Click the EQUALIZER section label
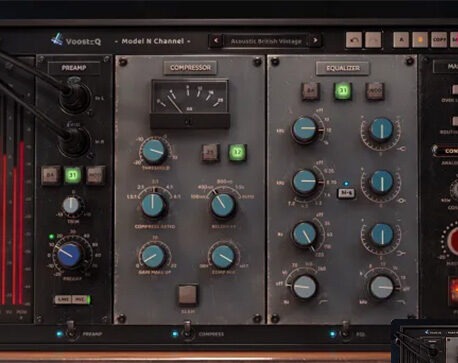Image resolution: width=458 pixels, height=363 pixels. [x=343, y=68]
